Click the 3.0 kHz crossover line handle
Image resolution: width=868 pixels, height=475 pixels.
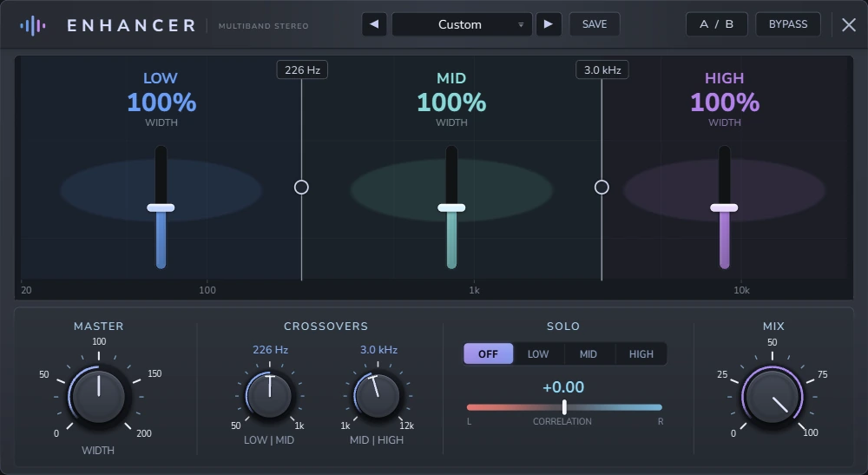(602, 187)
